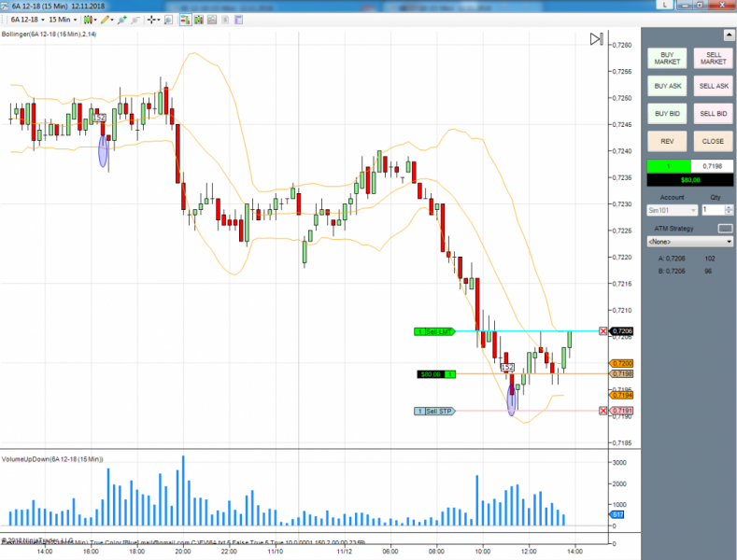This screenshot has width=737, height=560.
Task: Click the 11/10 date label on time axis
Action: click(x=276, y=551)
